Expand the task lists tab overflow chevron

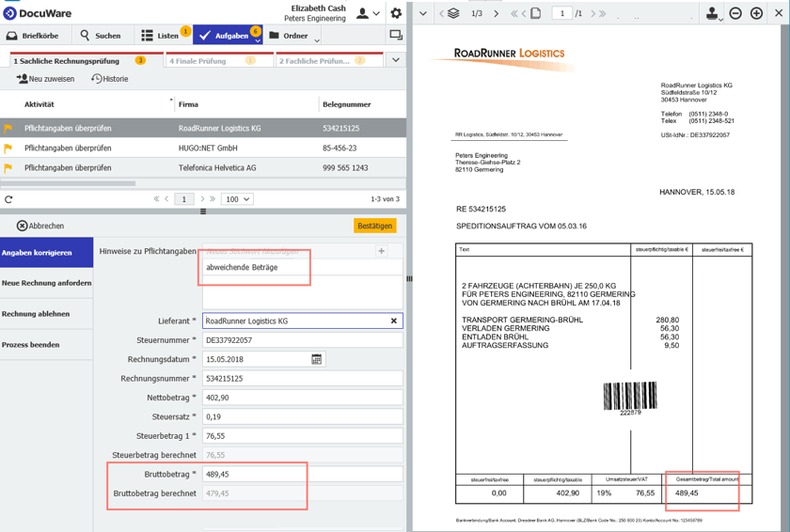396,60
